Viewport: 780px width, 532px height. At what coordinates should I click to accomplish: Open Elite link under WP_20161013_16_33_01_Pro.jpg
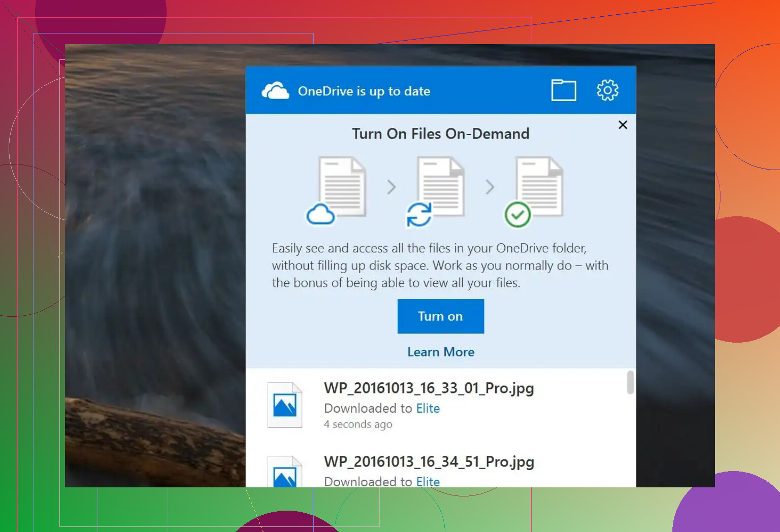click(428, 409)
